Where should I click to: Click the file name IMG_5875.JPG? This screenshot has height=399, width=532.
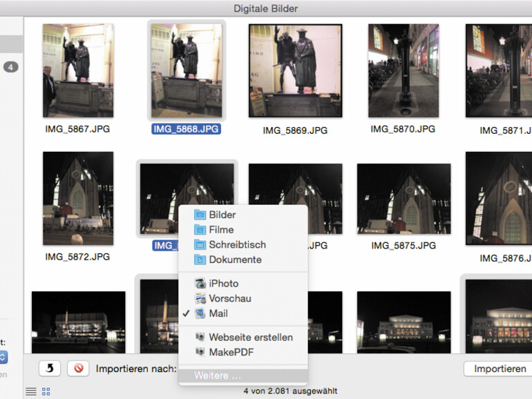coord(403,246)
